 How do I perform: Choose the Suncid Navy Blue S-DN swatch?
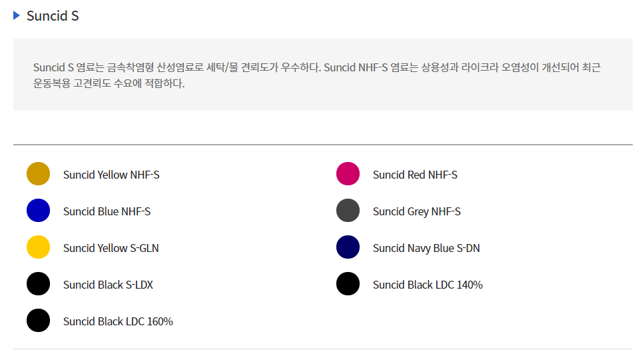[x=348, y=247]
